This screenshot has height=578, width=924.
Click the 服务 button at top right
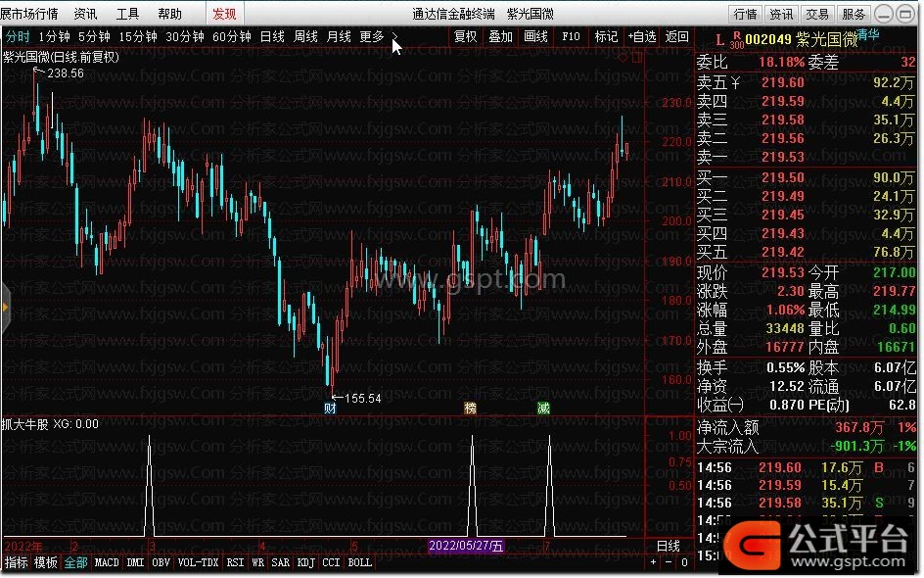[854, 14]
